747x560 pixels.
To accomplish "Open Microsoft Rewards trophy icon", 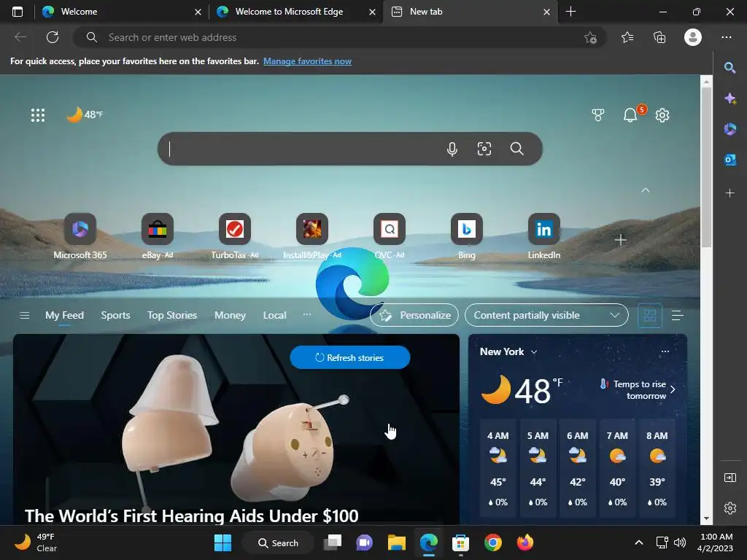I will 598,114.
